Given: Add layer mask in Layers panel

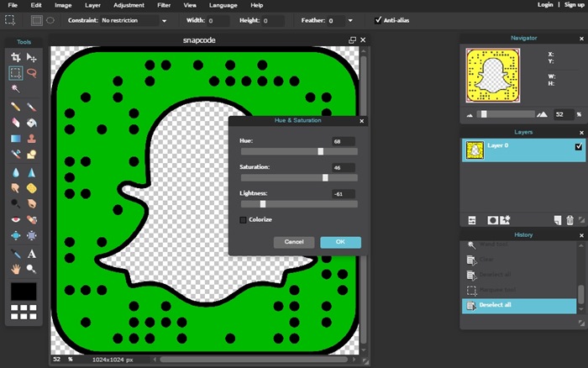Looking at the screenshot, I should 492,220.
